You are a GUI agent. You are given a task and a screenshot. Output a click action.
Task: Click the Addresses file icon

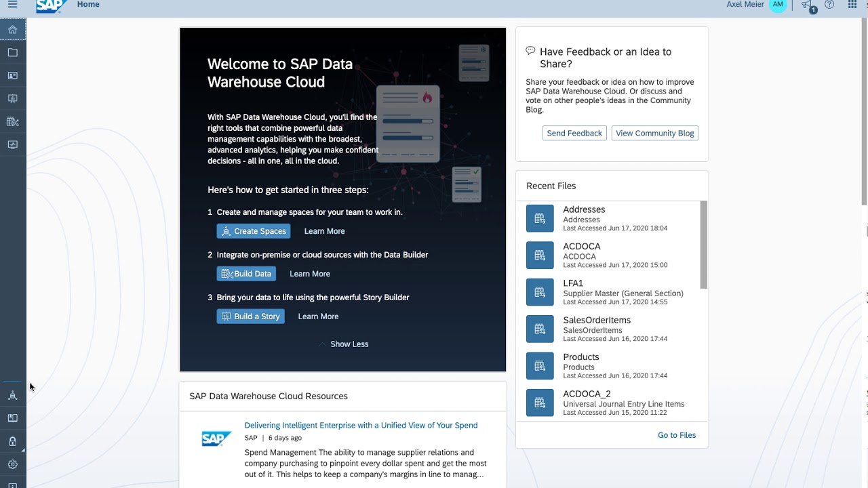click(x=540, y=218)
